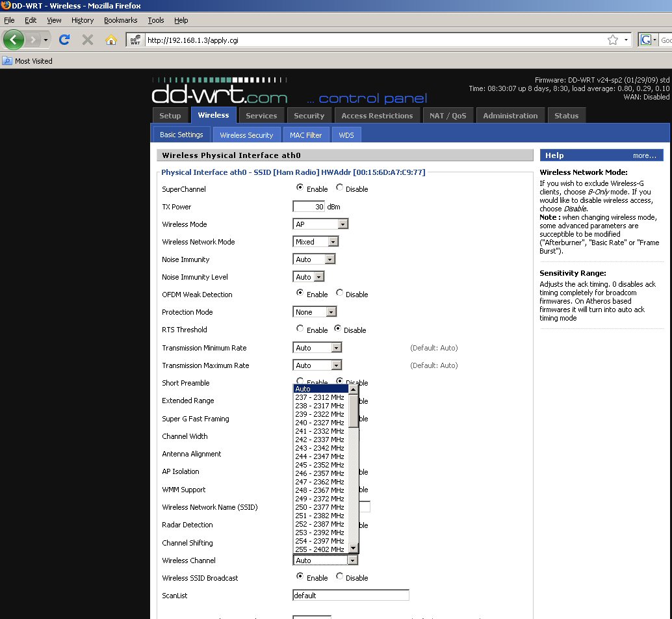Open the History menu
This screenshot has height=619, width=672.
click(83, 20)
